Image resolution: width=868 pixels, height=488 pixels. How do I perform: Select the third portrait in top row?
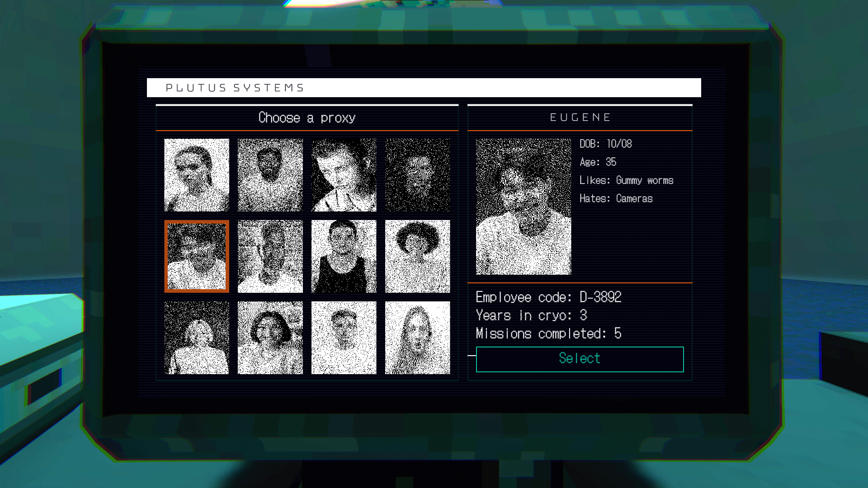(344, 175)
